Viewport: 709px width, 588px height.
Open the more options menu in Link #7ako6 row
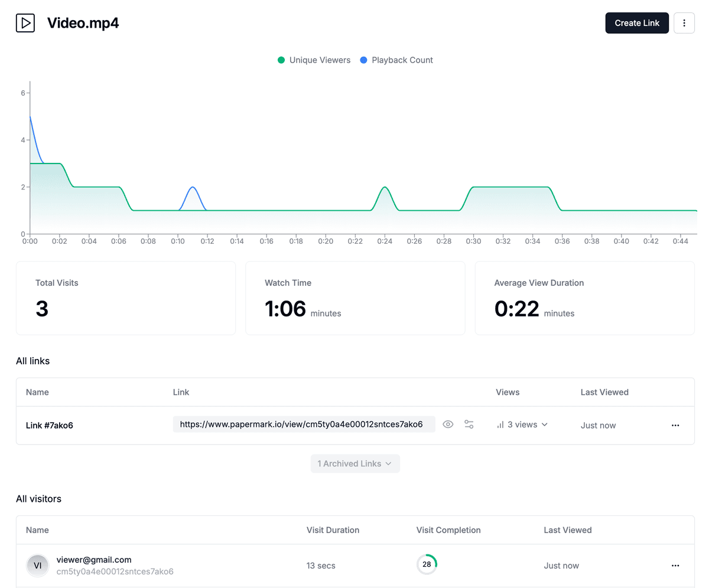click(x=675, y=425)
